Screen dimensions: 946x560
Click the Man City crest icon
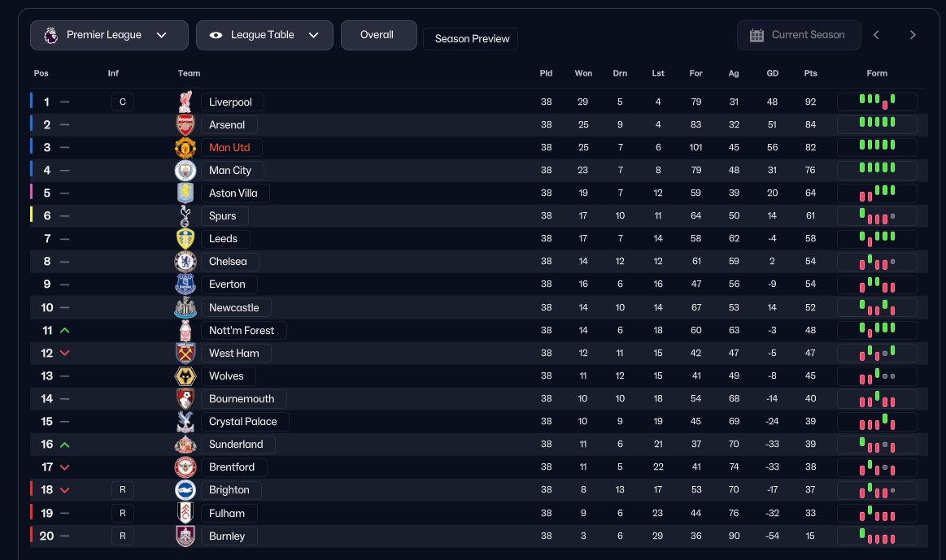point(185,171)
